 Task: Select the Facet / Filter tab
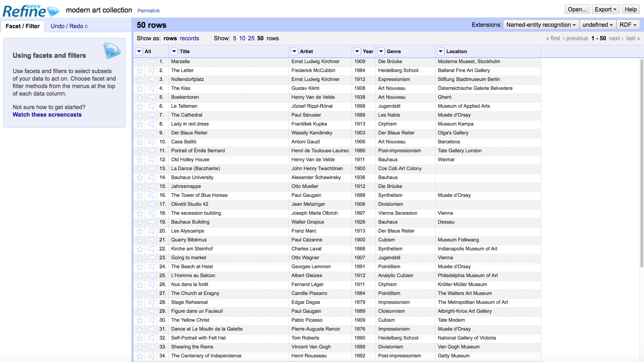[22, 26]
